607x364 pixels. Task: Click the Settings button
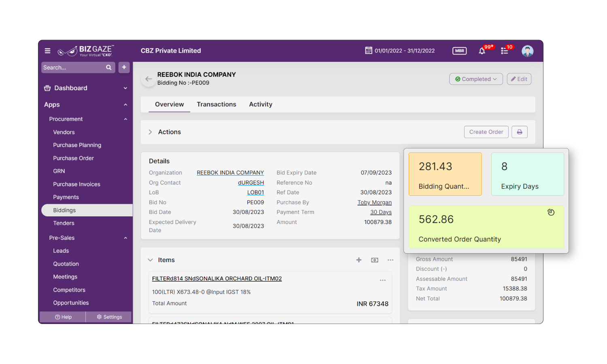pos(109,317)
